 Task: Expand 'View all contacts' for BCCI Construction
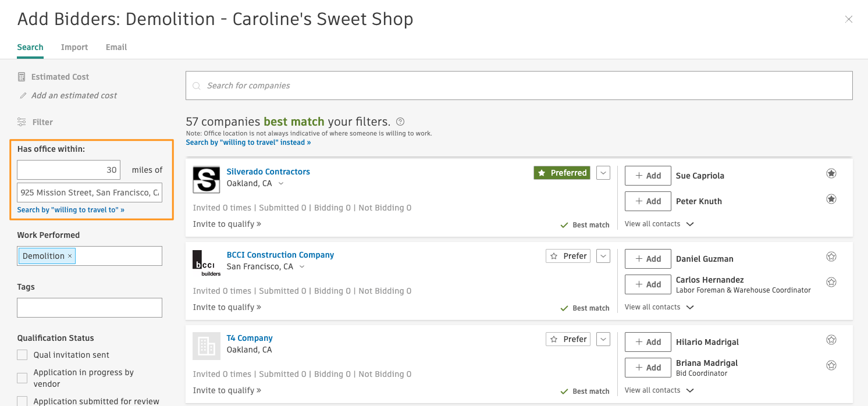pyautogui.click(x=659, y=307)
